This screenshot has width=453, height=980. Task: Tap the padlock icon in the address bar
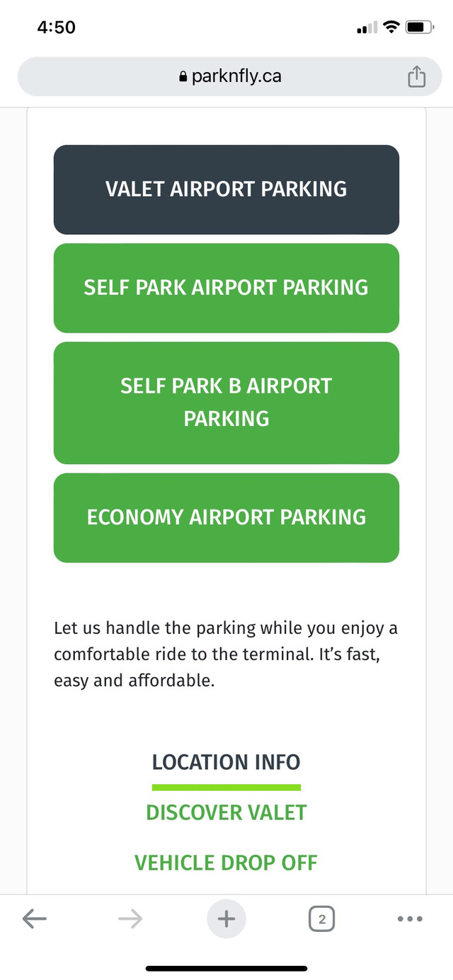point(183,76)
